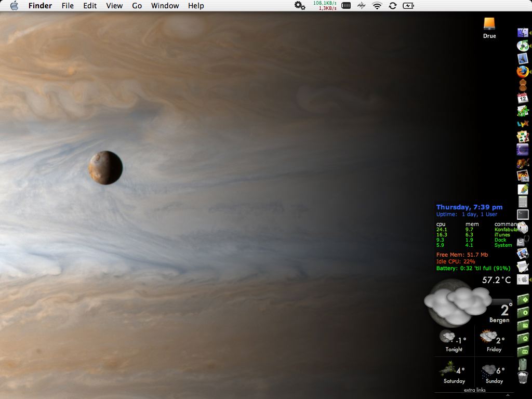Open iCal calendar in the Dock

[523, 98]
